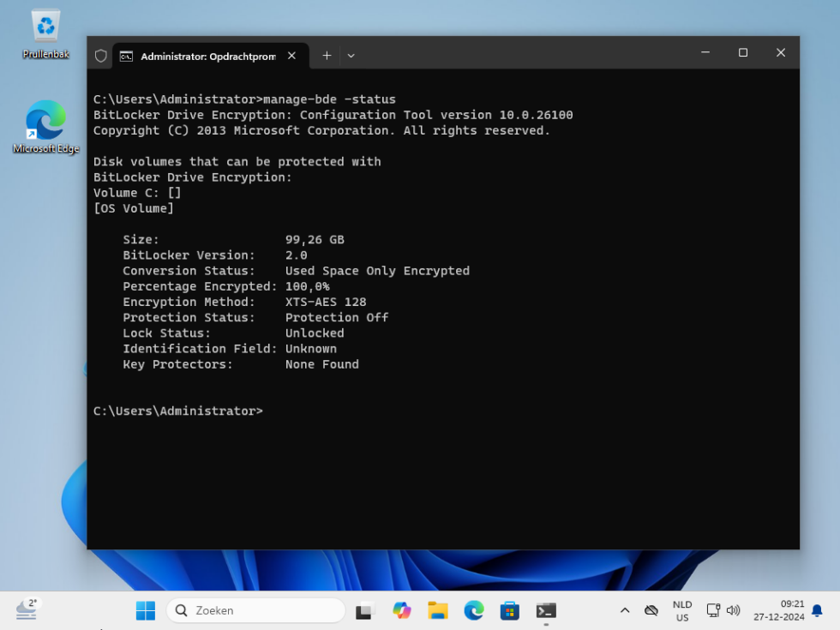Select the Administrator: Opdrachtprompt tab

(x=206, y=55)
